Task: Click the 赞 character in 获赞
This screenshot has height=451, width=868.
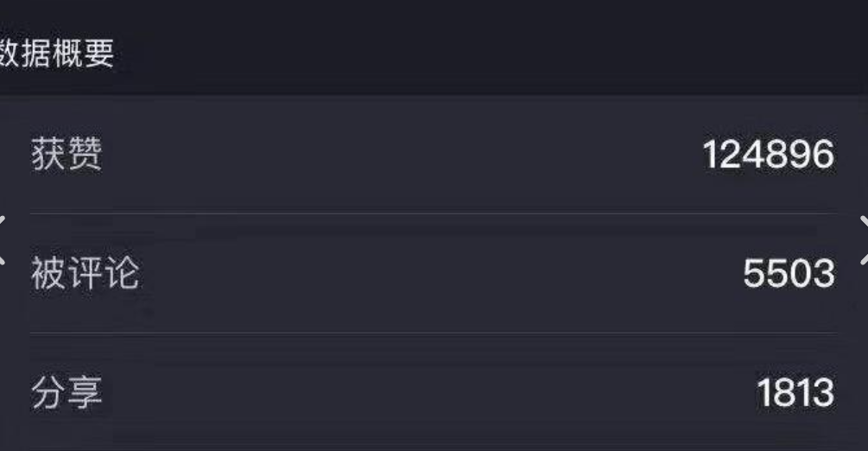Action: [x=86, y=154]
